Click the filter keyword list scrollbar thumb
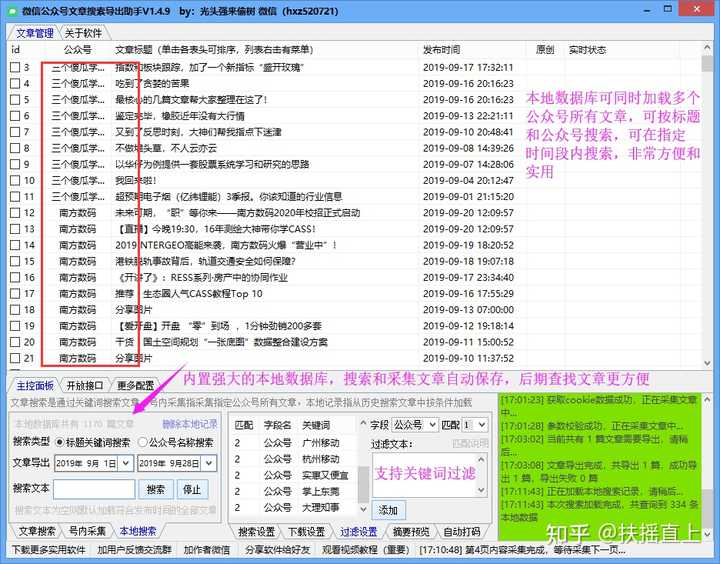The image size is (720, 564). pyautogui.click(x=363, y=483)
